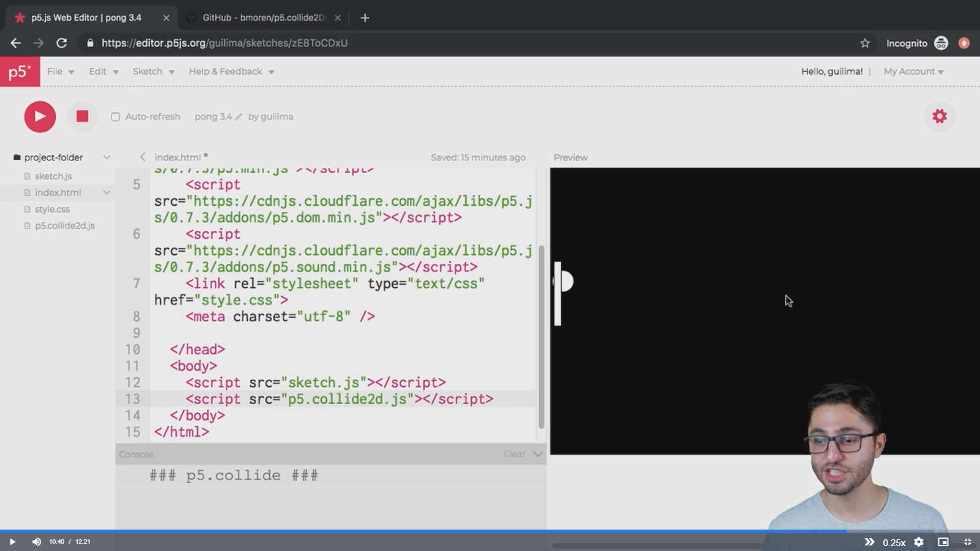The height and width of the screenshot is (551, 980).
Task: Expand the My Account dropdown
Action: point(914,72)
